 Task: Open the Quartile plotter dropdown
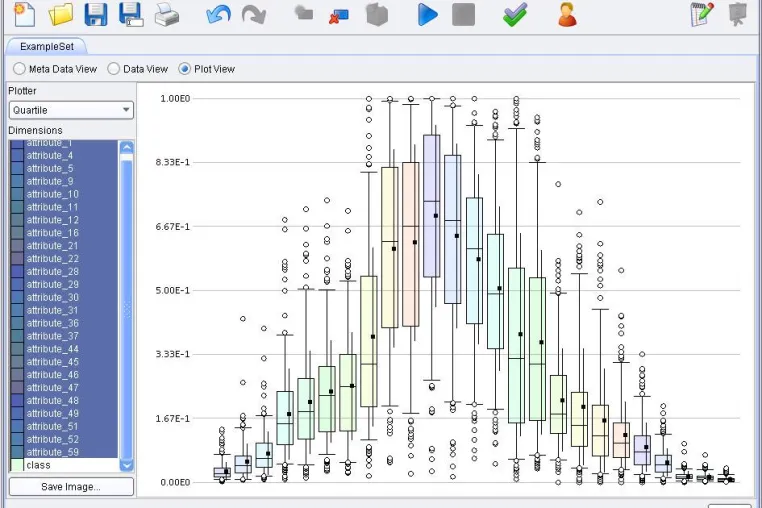pos(71,110)
